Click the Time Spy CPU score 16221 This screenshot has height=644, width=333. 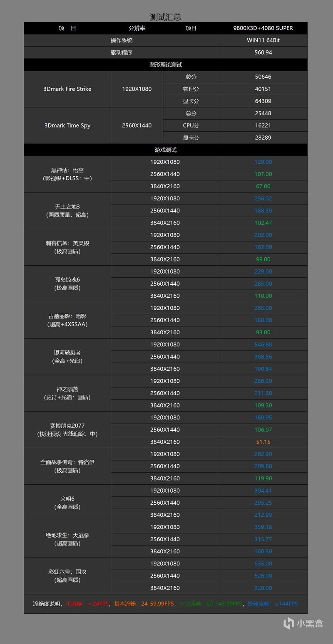click(x=263, y=126)
